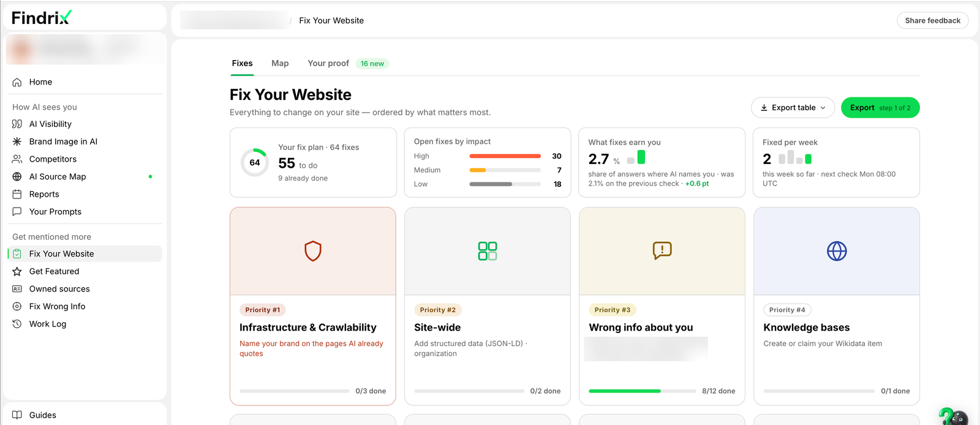Click the Brand Image in AI asterisk icon
Image resolution: width=980 pixels, height=425 pixels.
tap(17, 141)
